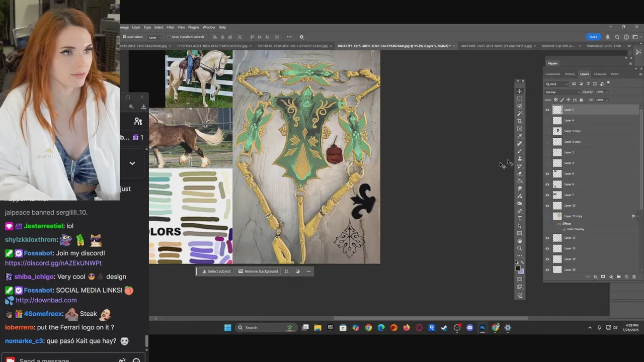Open the blend mode Normal dropdown
The height and width of the screenshot is (362, 644).
click(x=562, y=92)
